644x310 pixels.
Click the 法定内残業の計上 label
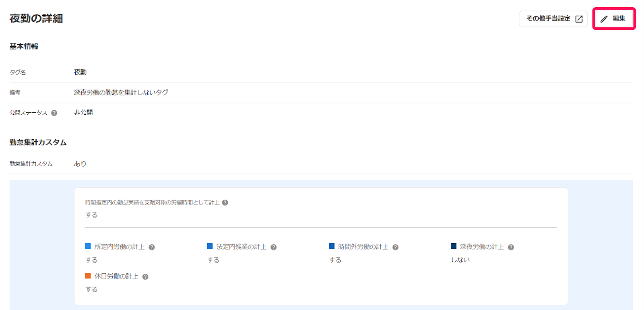tap(241, 247)
